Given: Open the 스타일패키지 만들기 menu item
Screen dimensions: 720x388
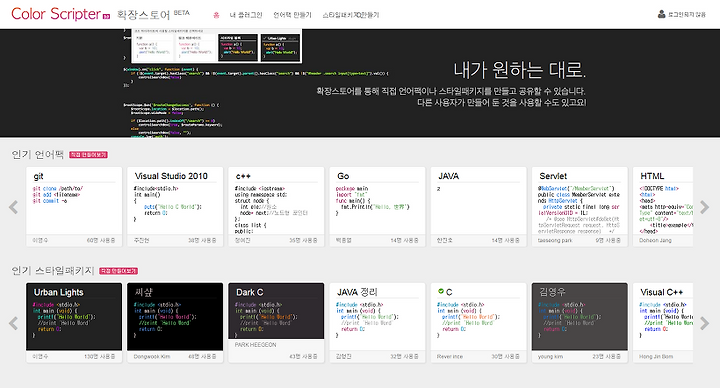Looking at the screenshot, I should (x=351, y=15).
